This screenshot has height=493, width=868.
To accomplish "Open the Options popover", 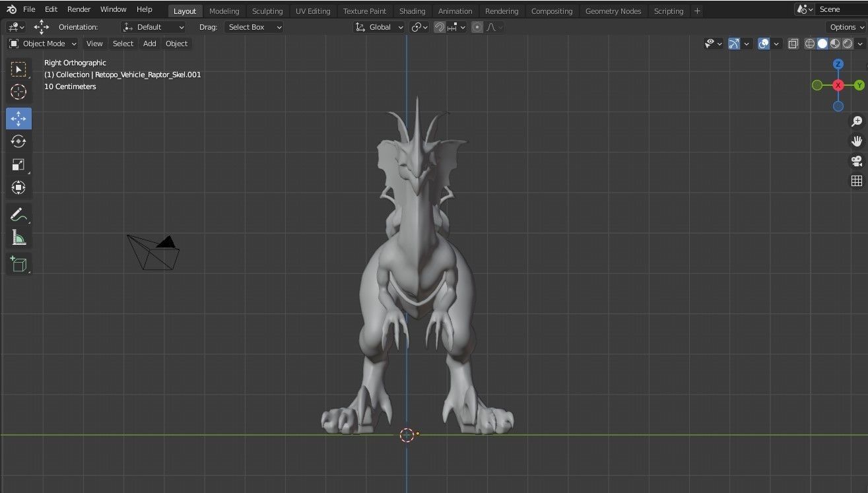I will coord(844,27).
